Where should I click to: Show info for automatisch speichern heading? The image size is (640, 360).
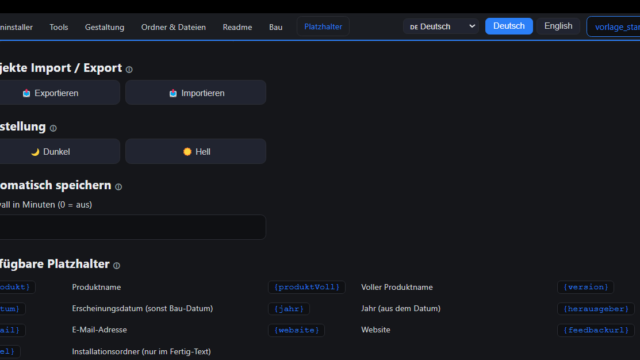[118, 187]
